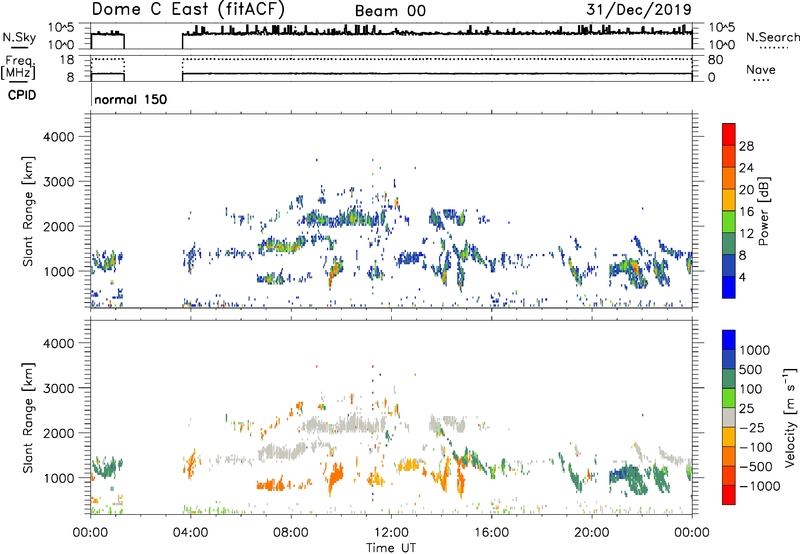Image resolution: width=800 pixels, height=554 pixels.
Task: Click the "Freq. [MHz]" axis label
Action: point(18,67)
